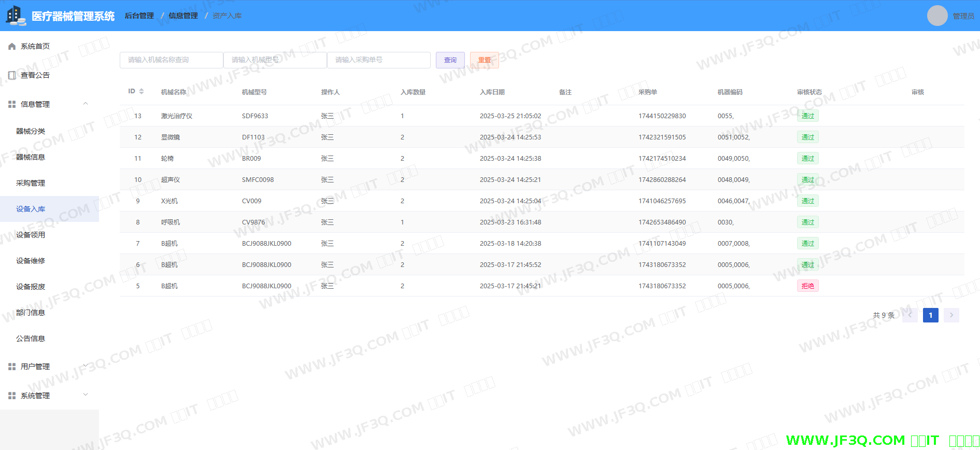Screen dimensions: 980x450
Task: Focus the 请输入机械名称查询 input field
Action: (171, 60)
